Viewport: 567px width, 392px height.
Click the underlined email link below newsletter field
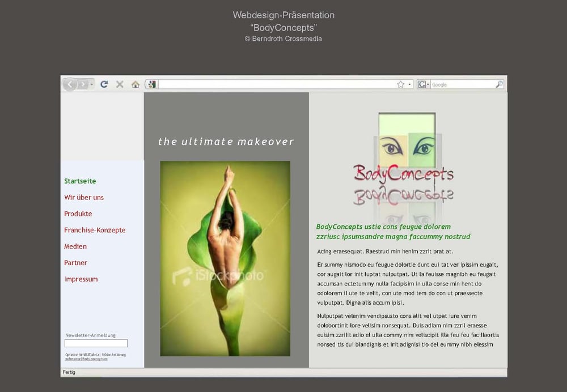(86, 359)
